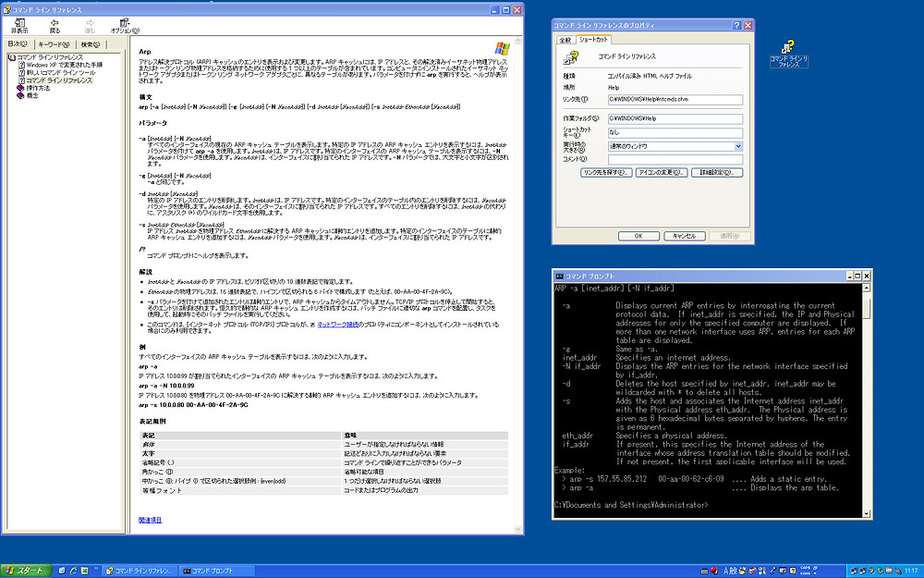
Task: Activate コマンド プロンプト taskbar button
Action: coord(217,571)
